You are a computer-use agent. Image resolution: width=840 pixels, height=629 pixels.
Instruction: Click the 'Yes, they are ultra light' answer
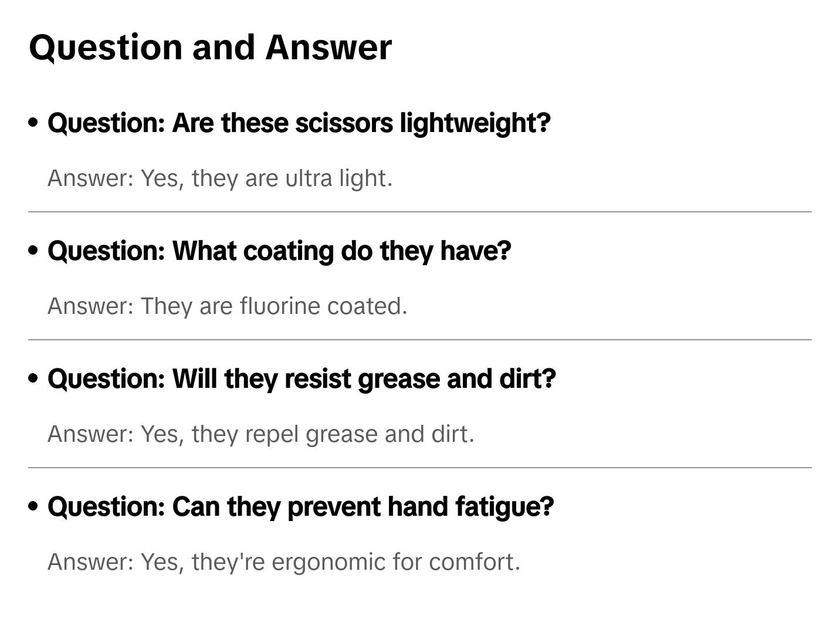(x=220, y=178)
